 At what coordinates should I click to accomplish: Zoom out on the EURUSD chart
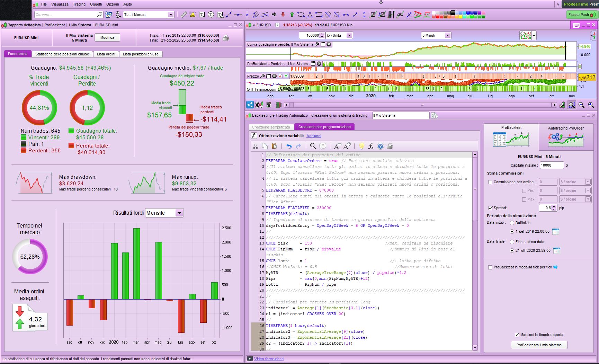[581, 105]
